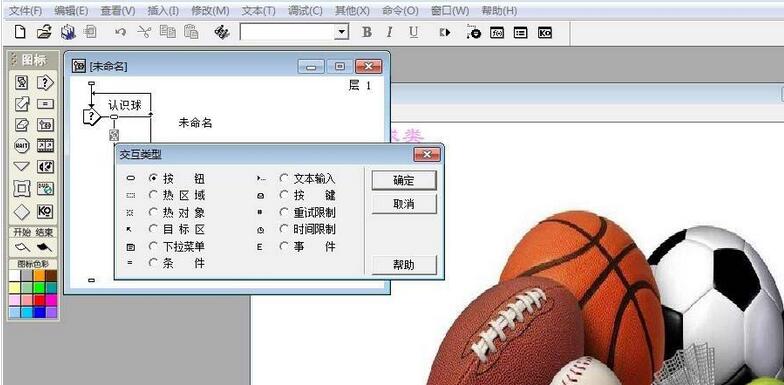Open the Functions window toolbar icon
Viewport: 784px width, 385px height.
click(497, 33)
